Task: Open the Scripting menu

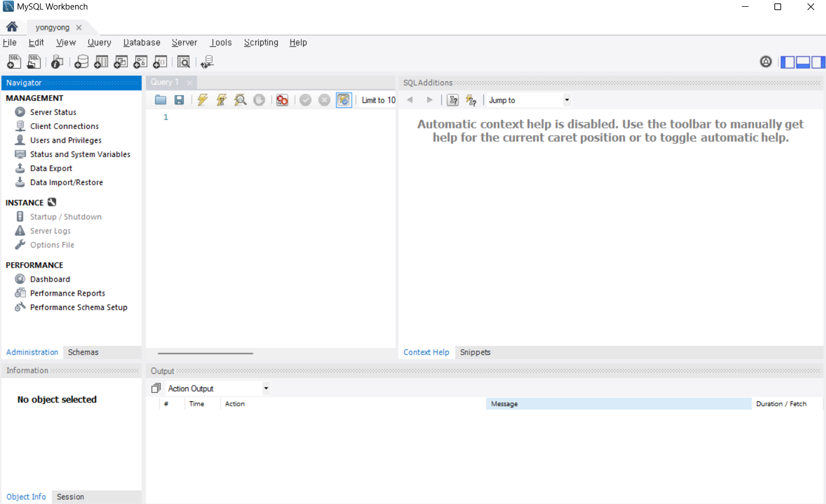Action: click(x=261, y=43)
